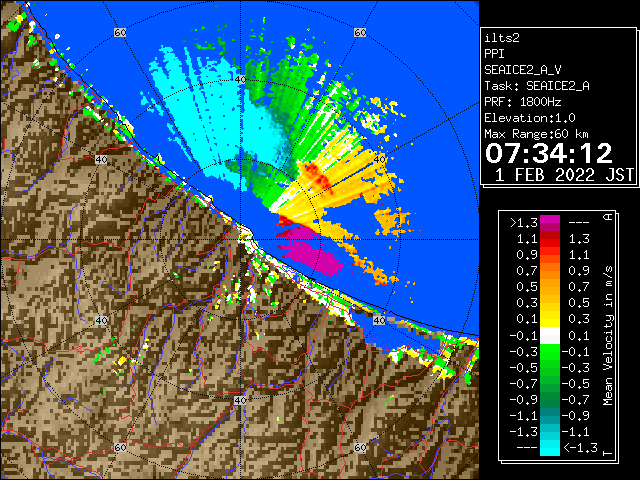Click the "Task: SEAICE2_A" line
Viewport: 640px width, 480px height.
537,86
